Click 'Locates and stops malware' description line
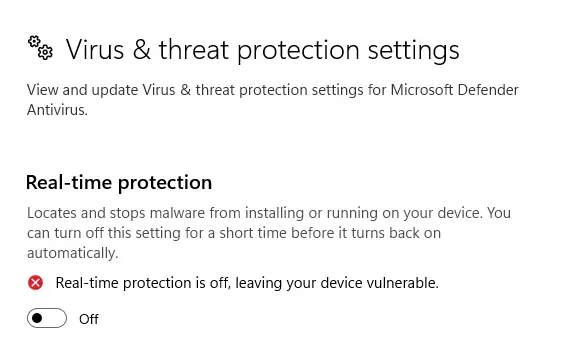Screen dimensions: 573x362 click(269, 213)
